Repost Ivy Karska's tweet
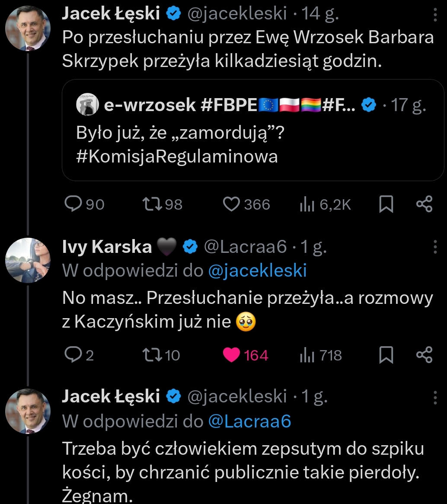 (x=151, y=355)
